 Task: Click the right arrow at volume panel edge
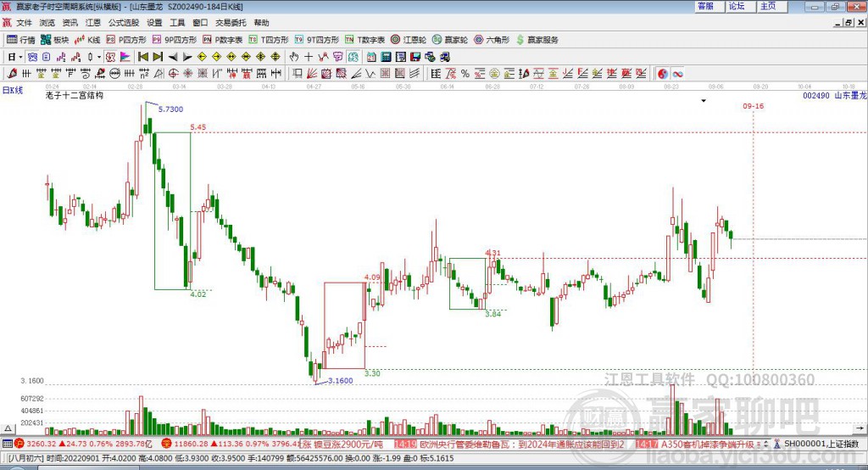(x=860, y=428)
